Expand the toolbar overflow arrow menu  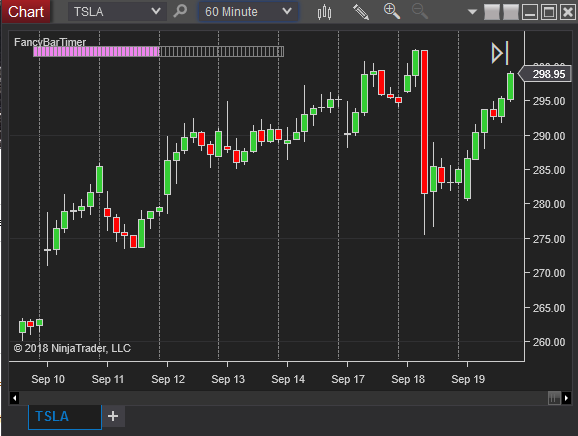point(471,12)
